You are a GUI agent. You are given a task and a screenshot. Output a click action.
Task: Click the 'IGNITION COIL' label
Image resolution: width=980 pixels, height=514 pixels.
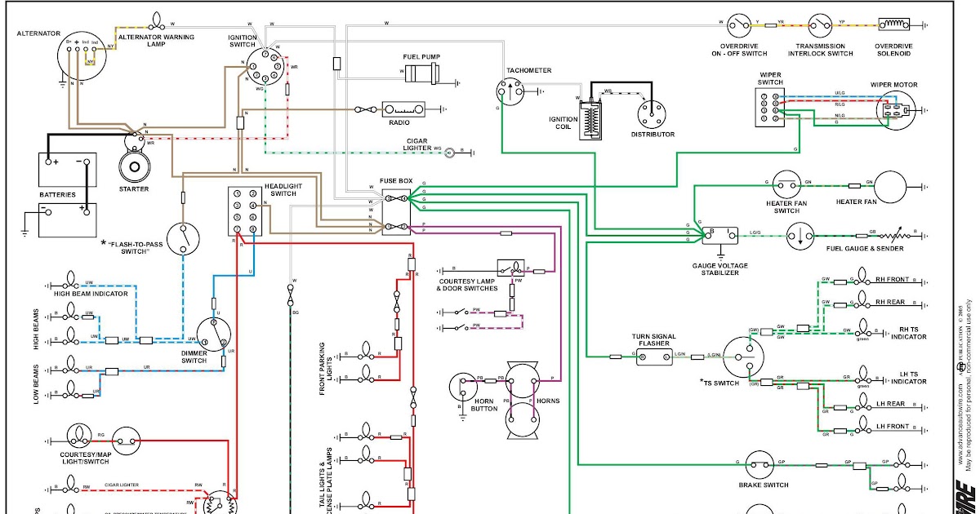(563, 122)
